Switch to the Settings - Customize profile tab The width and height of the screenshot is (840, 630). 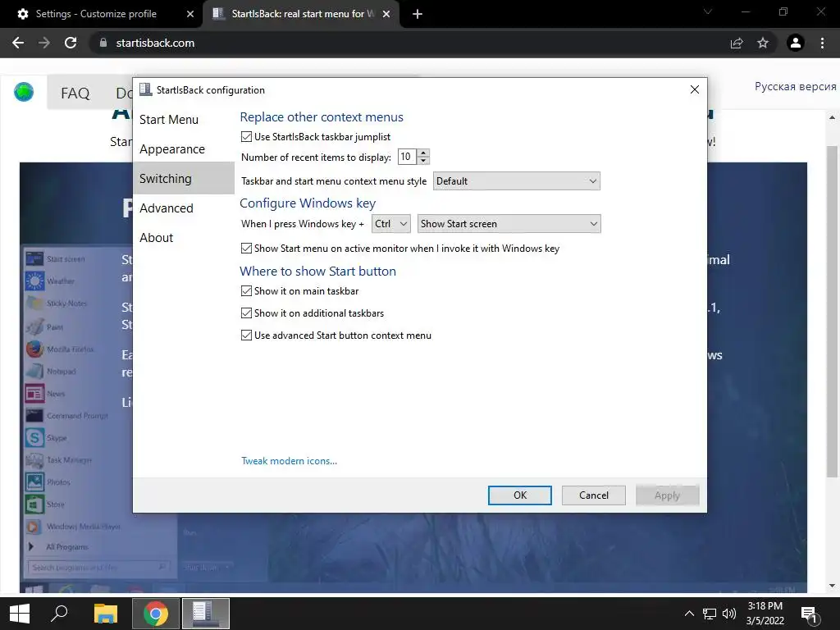(x=97, y=14)
